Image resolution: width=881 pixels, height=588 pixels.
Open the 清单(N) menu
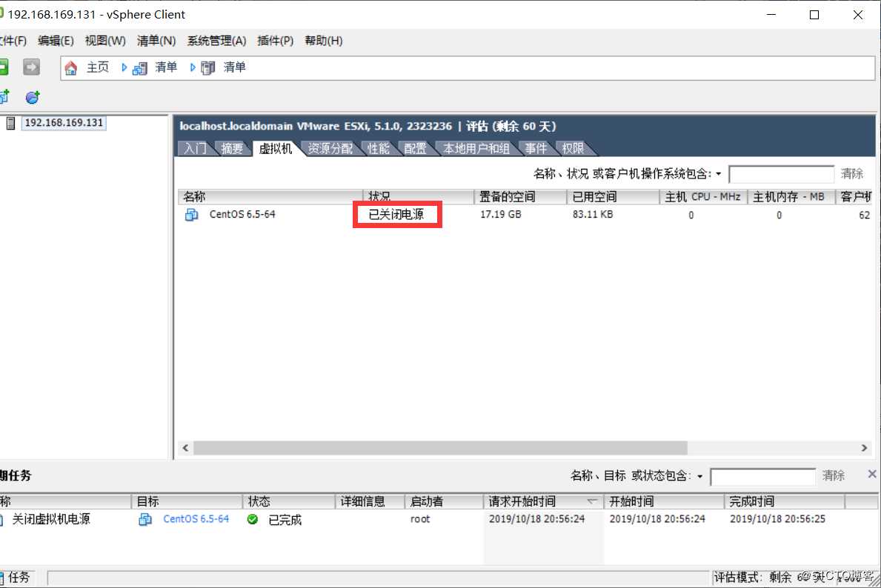tap(156, 41)
